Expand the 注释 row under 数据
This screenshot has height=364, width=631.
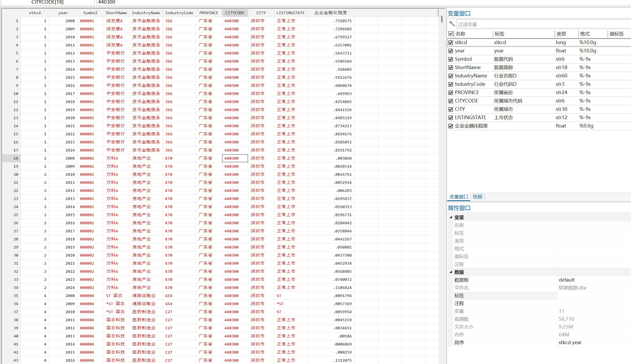point(450,303)
